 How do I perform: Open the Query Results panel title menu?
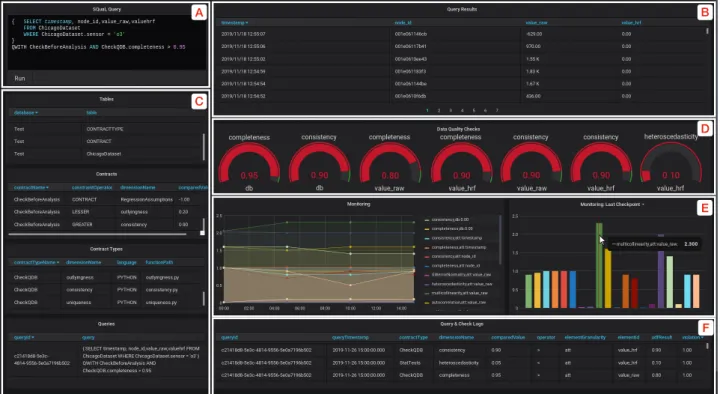(461, 9)
